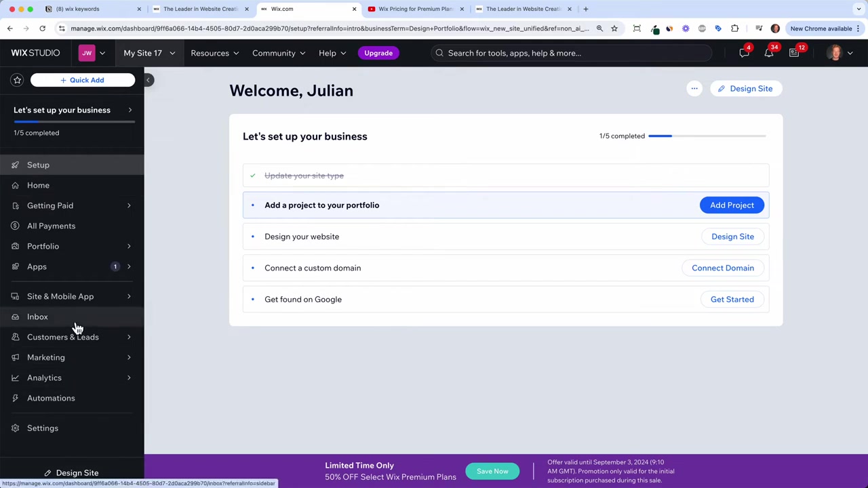
Task: Click Design Site in the website row
Action: (x=732, y=237)
